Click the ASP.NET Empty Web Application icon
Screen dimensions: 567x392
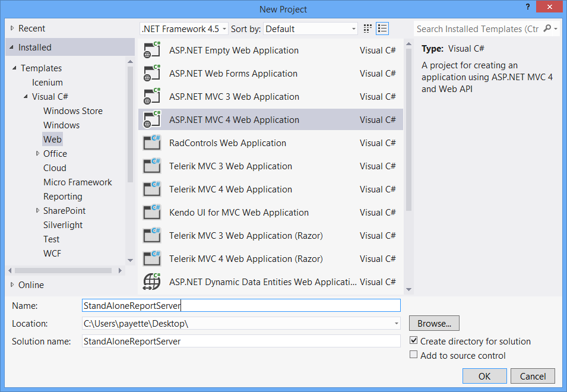click(x=152, y=50)
